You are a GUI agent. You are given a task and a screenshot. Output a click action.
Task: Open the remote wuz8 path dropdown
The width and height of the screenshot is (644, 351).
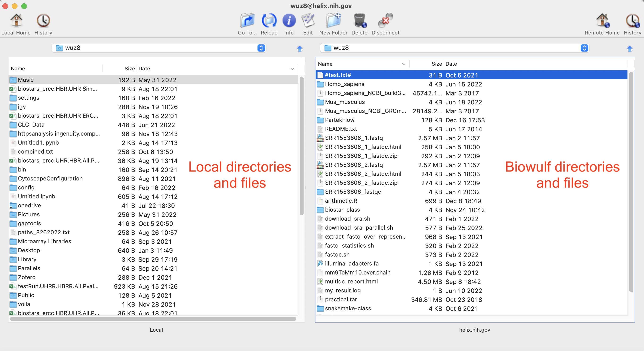[584, 48]
